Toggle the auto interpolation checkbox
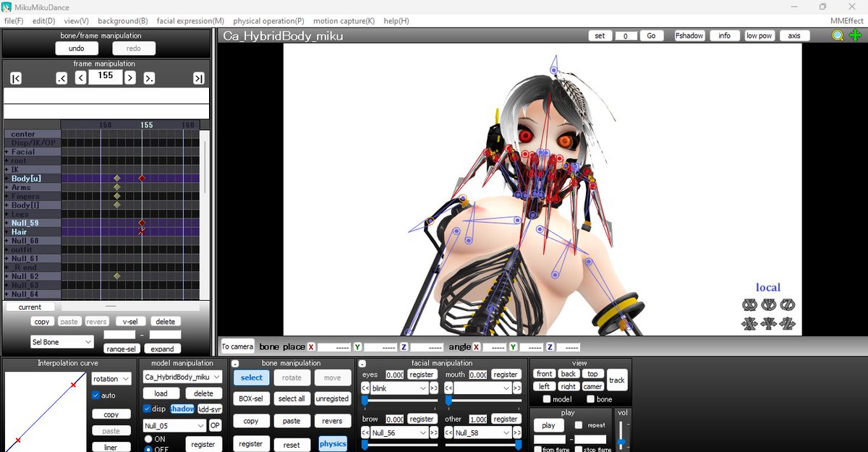 click(96, 396)
